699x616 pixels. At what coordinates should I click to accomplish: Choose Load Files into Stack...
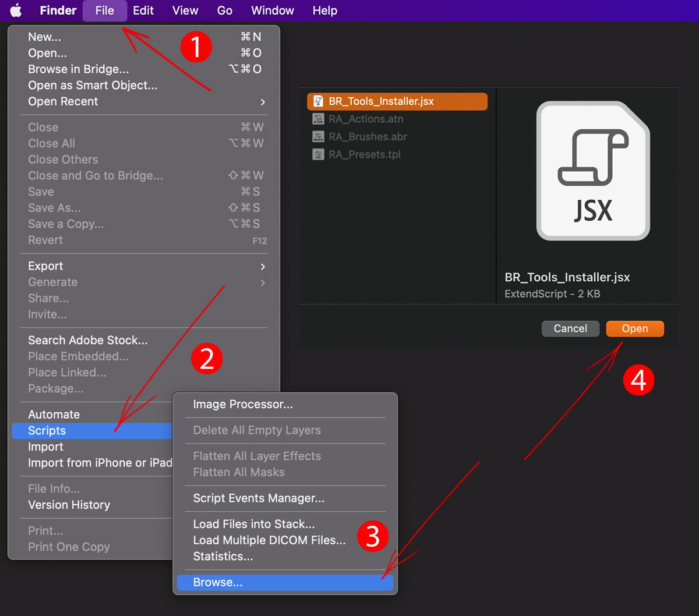click(x=254, y=524)
